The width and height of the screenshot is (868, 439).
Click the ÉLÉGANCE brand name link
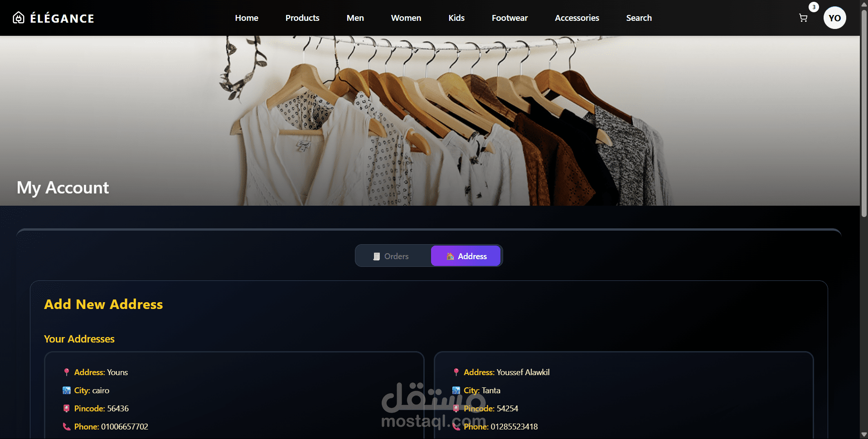click(62, 18)
